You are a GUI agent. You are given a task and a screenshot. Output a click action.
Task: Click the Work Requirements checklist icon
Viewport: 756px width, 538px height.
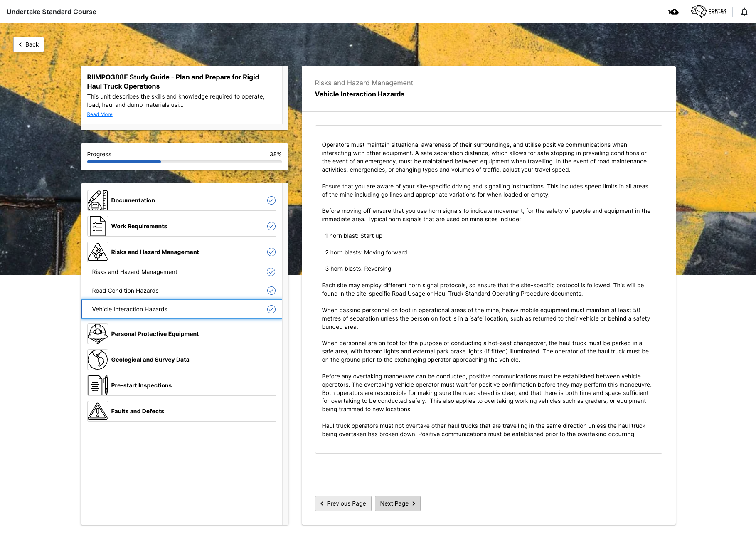coord(98,226)
